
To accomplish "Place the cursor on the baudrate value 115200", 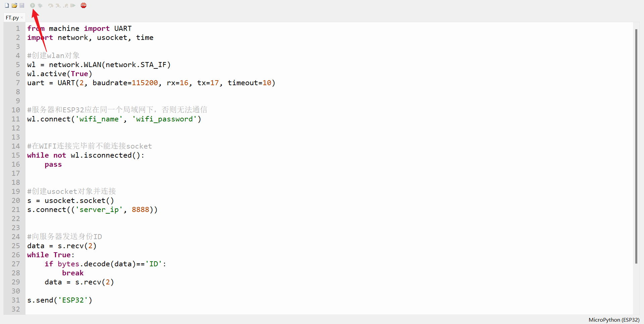I will (145, 83).
